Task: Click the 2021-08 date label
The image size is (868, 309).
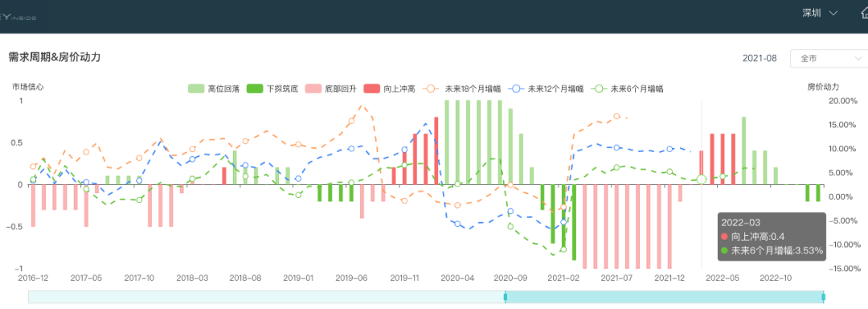Action: 759,58
